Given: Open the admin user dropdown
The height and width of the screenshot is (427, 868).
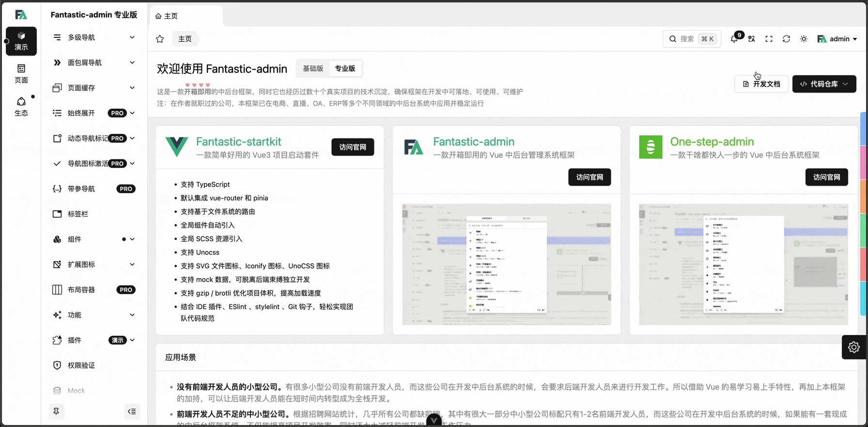Looking at the screenshot, I should tap(837, 39).
